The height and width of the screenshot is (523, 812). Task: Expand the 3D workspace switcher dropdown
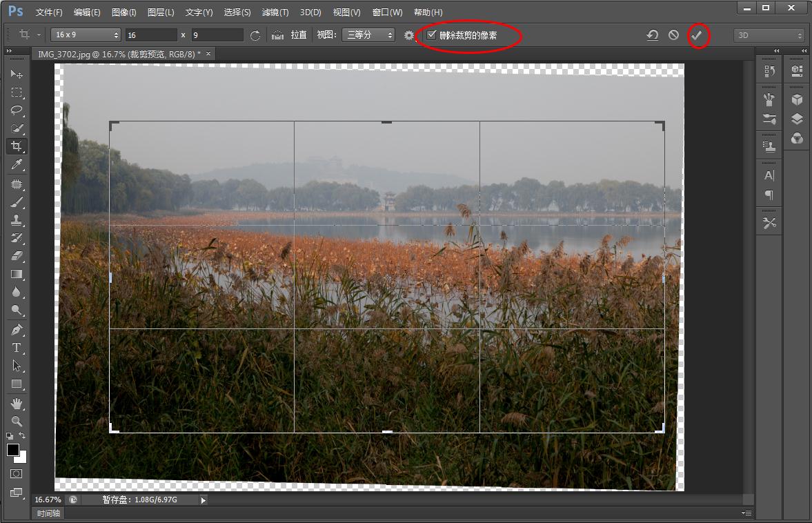769,34
